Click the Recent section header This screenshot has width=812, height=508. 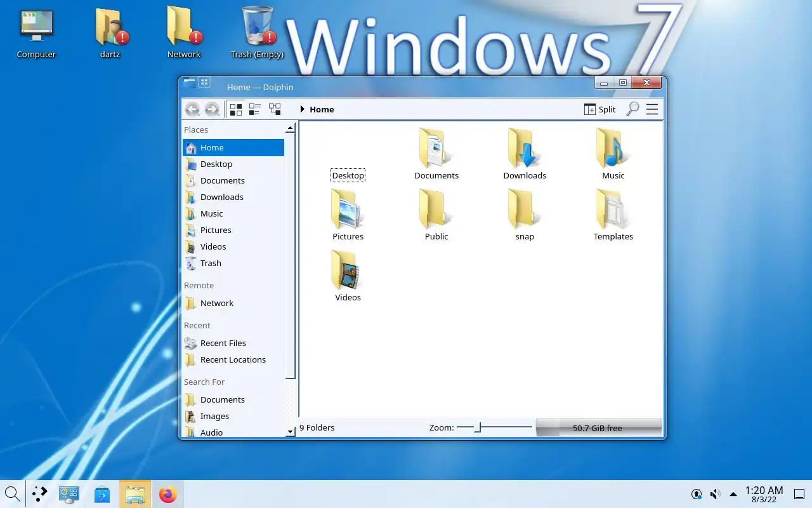tap(197, 325)
